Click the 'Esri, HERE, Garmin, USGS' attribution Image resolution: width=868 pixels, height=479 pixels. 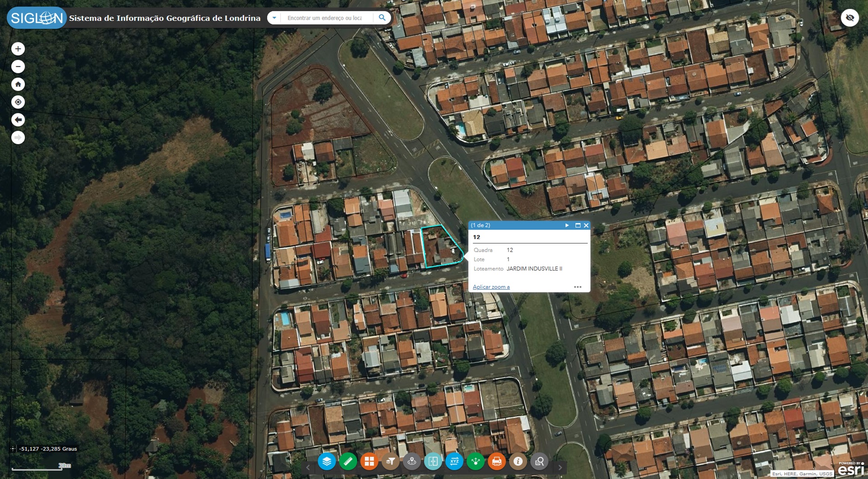coord(802,474)
